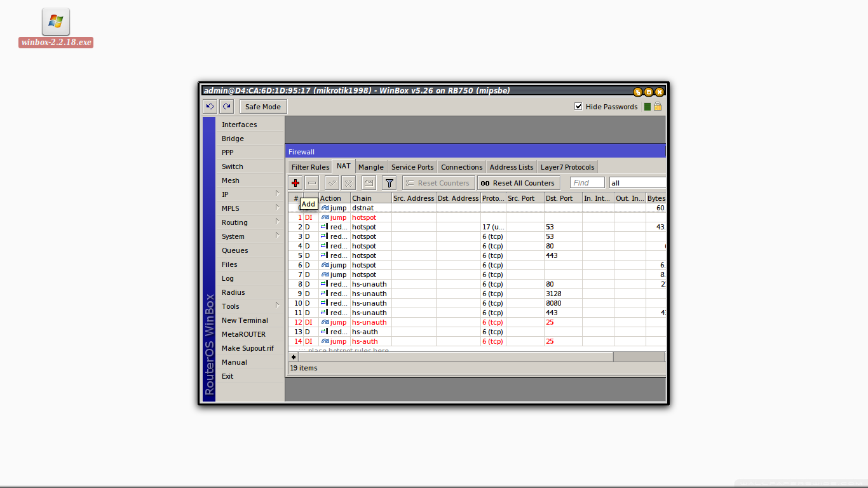Click the jump icon in the dstnat row
This screenshot has height=488, width=868.
[325, 208]
